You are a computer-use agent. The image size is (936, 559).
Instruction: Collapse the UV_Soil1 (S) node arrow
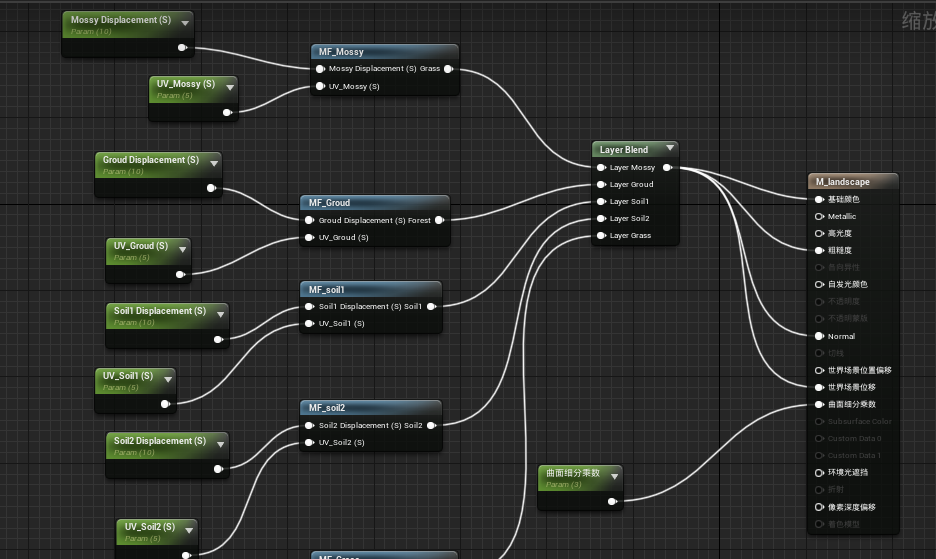pyautogui.click(x=168, y=379)
